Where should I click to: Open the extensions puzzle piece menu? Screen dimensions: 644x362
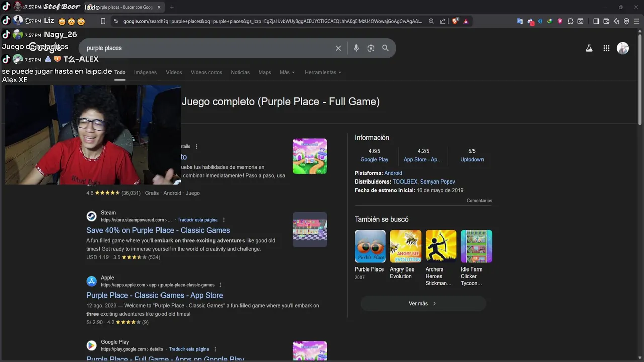[570, 21]
